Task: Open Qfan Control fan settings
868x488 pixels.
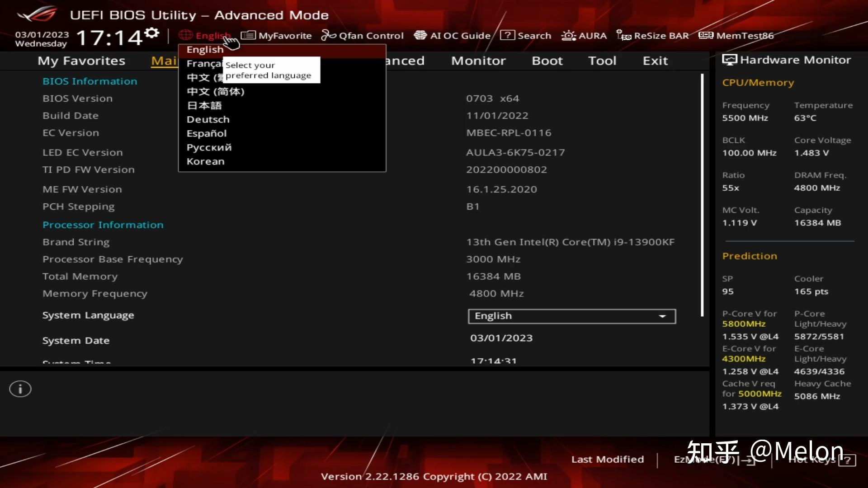Action: click(362, 35)
